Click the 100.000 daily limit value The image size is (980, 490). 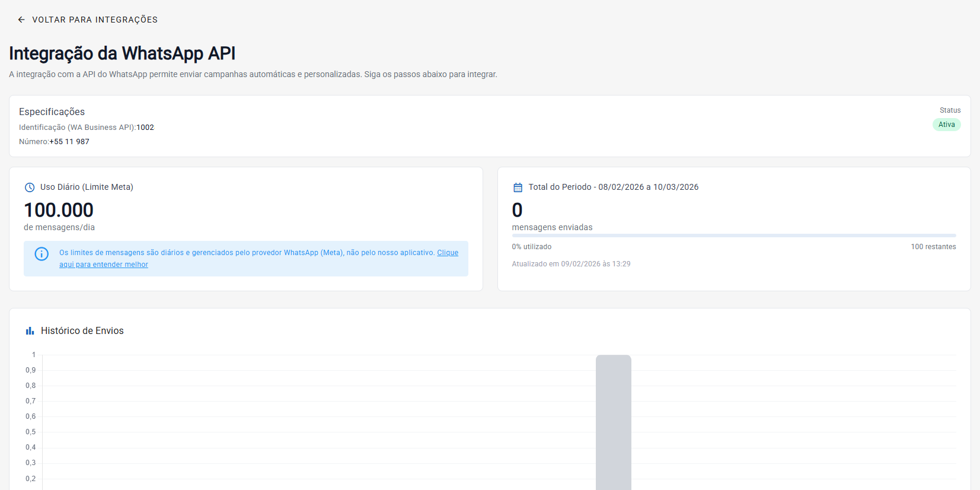pyautogui.click(x=59, y=210)
